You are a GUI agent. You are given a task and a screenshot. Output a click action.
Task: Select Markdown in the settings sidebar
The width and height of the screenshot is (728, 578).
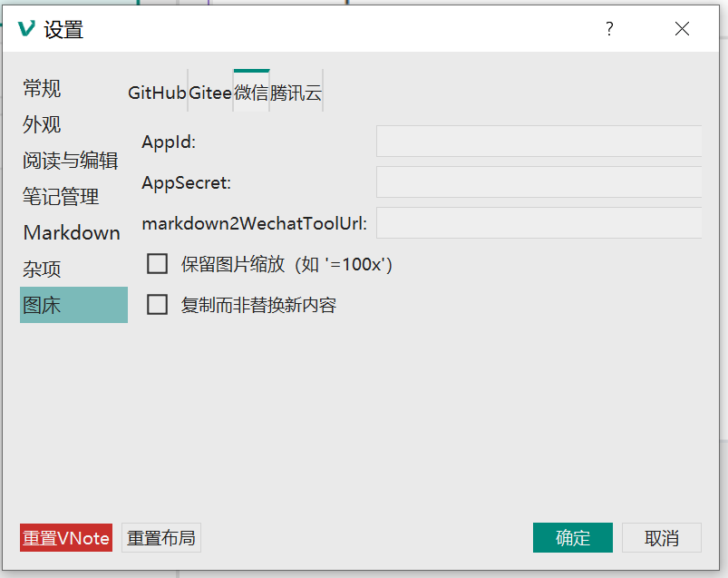(x=73, y=233)
